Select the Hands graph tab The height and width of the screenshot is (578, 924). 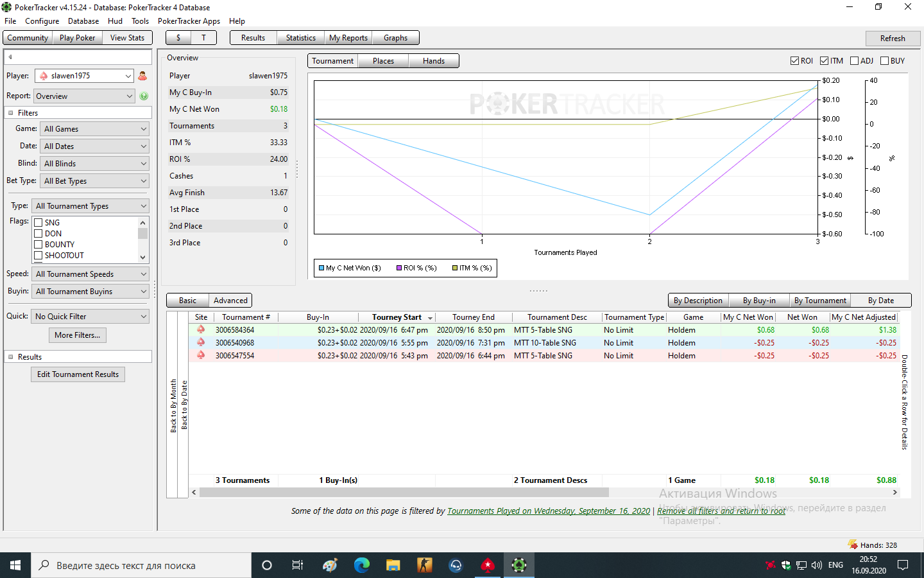point(434,61)
